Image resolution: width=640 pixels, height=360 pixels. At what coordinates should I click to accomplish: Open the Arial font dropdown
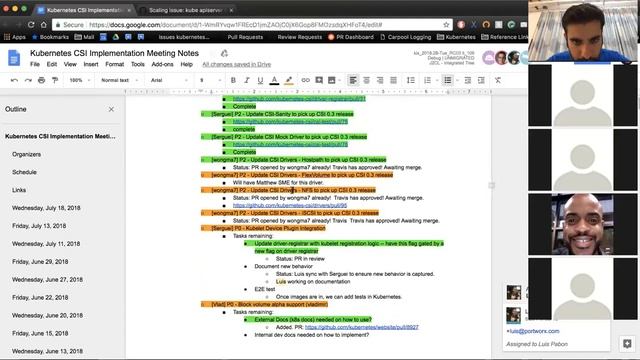pos(169,80)
